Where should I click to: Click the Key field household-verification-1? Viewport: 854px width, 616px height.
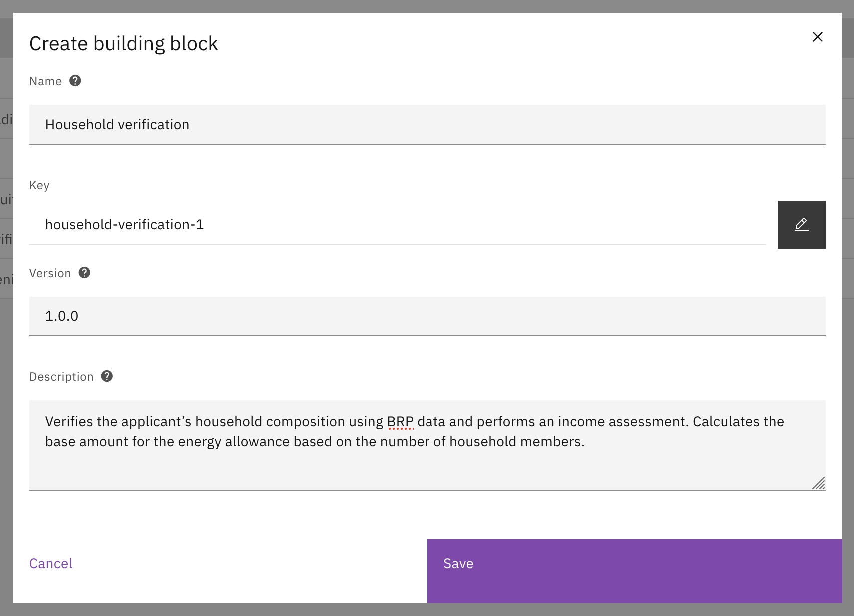point(397,225)
